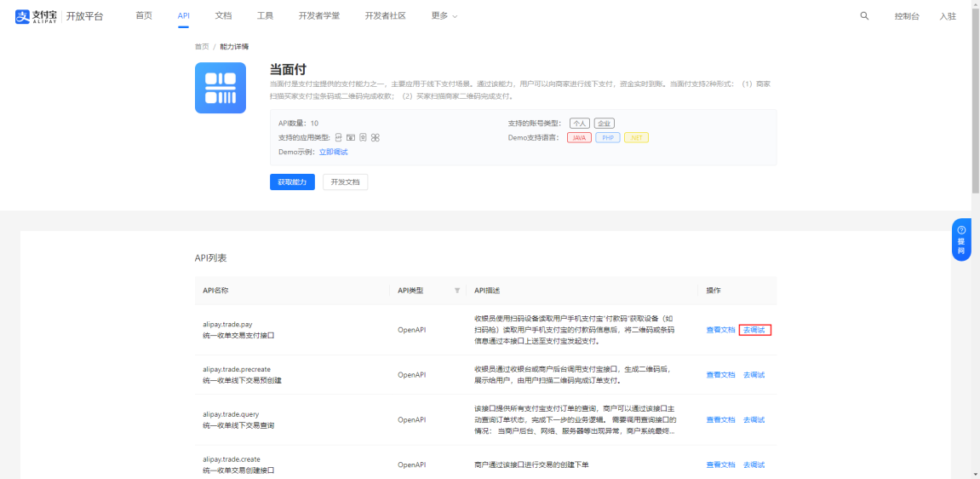Open 文档 in top navigation
Screen dimensions: 980x479
(x=223, y=16)
